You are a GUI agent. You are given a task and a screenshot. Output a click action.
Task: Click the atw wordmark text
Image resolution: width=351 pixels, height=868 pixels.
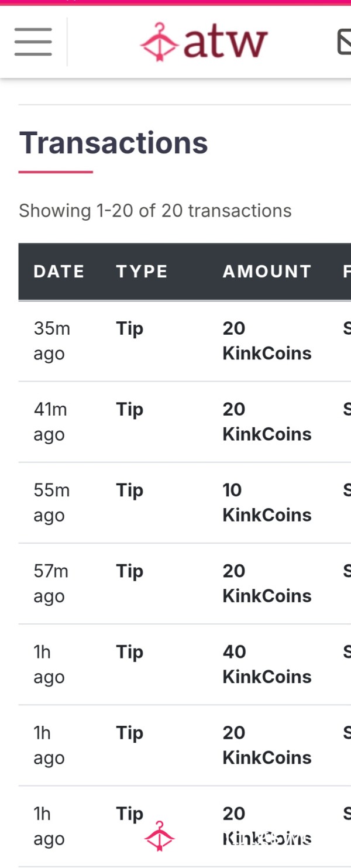coord(225,42)
